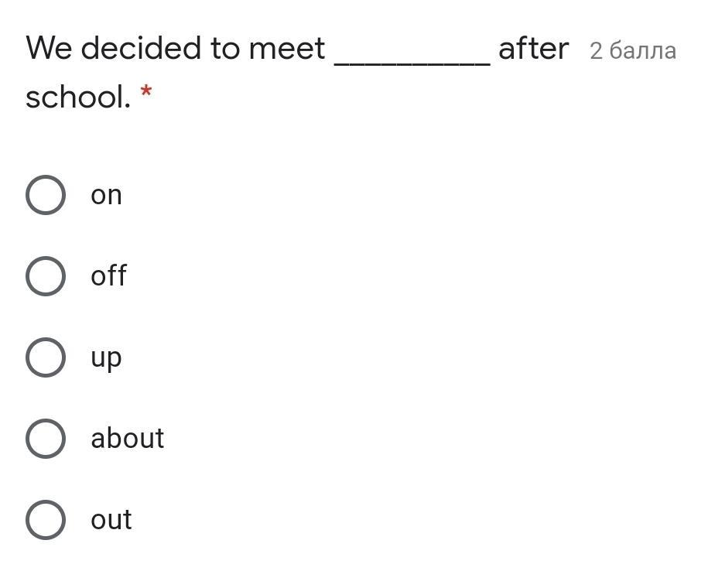Select the 'on' radio button
This screenshot has width=708, height=588.
45,195
